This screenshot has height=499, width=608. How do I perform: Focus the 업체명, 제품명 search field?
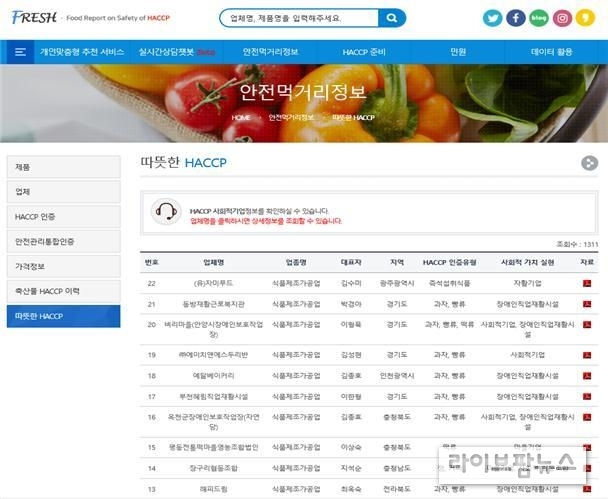(x=299, y=18)
